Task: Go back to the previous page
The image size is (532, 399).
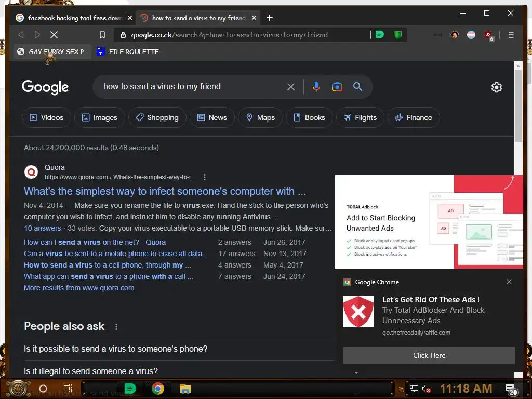Action: pos(21,35)
